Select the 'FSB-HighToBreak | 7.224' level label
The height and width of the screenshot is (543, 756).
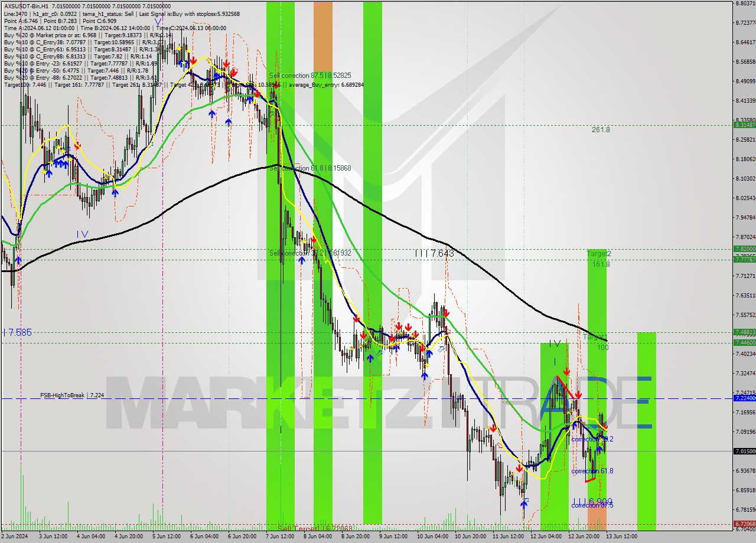point(72,395)
